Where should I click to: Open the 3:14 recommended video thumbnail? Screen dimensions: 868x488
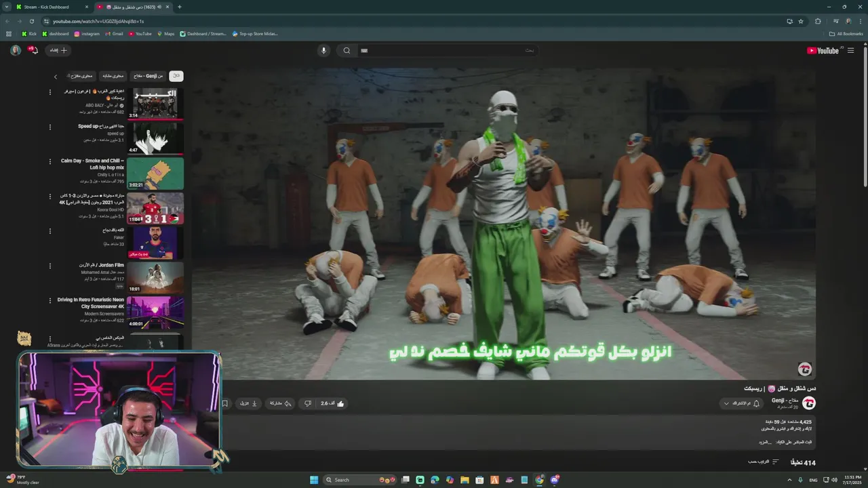(x=155, y=103)
